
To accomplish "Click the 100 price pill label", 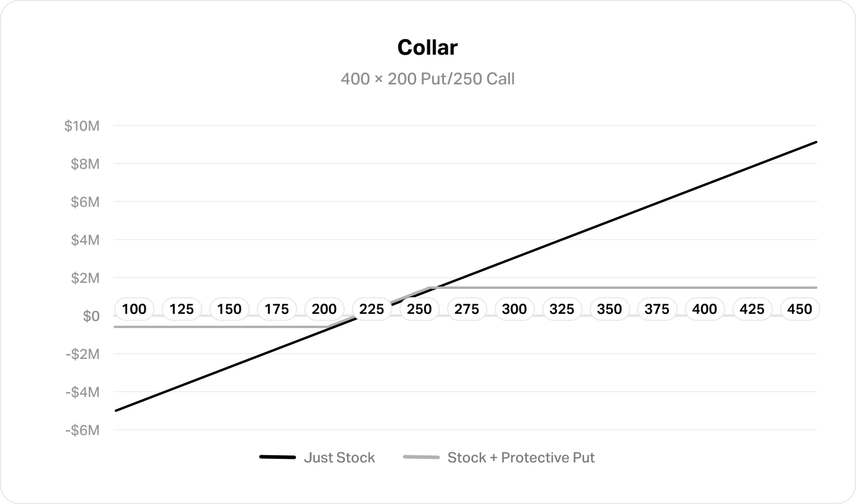I will point(134,309).
